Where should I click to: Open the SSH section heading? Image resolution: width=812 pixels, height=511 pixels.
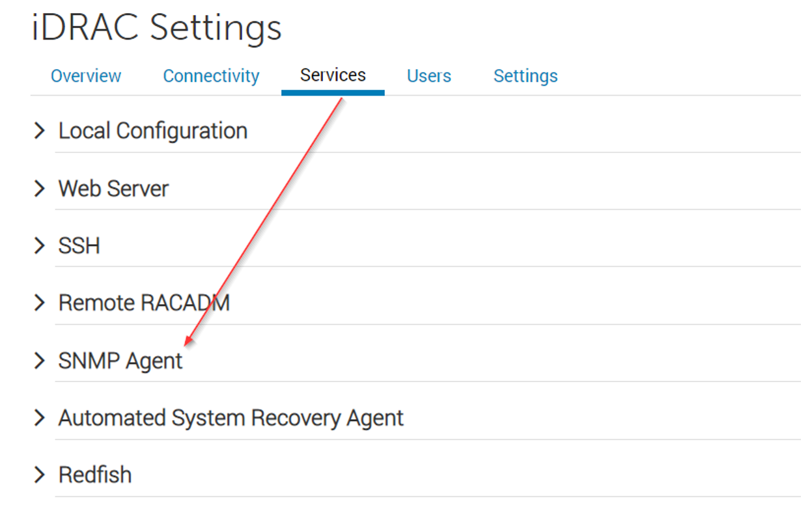tap(79, 246)
